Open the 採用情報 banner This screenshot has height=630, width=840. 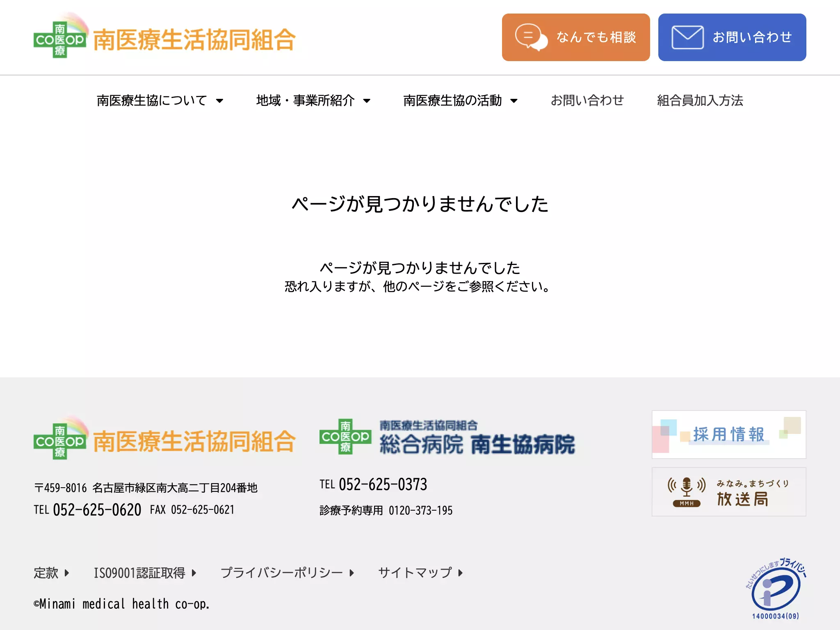[729, 434]
